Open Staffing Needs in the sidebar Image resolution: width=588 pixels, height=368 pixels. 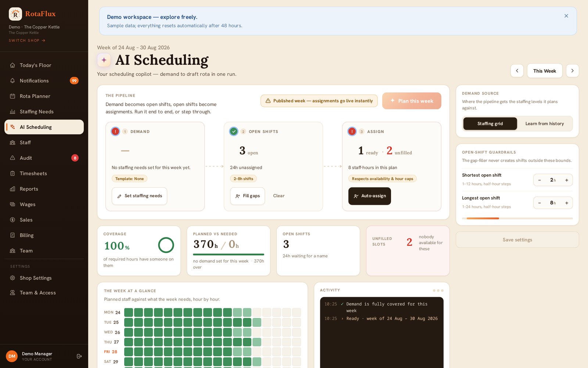pyautogui.click(x=44, y=112)
